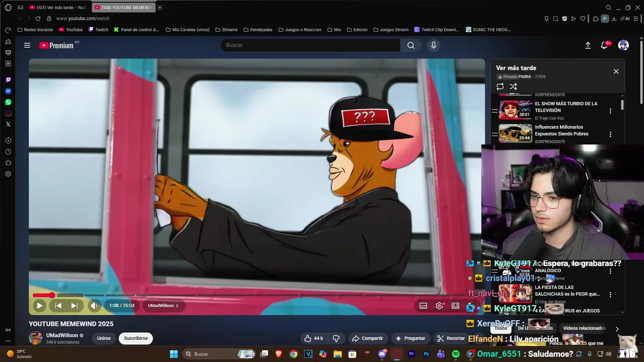Open video player settings gear
Image resolution: width=644 pixels, height=362 pixels.
pos(439,306)
